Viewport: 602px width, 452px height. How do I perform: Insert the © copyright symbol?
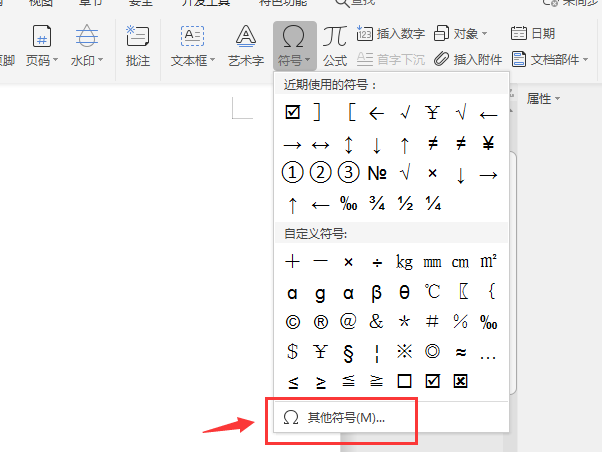(293, 322)
